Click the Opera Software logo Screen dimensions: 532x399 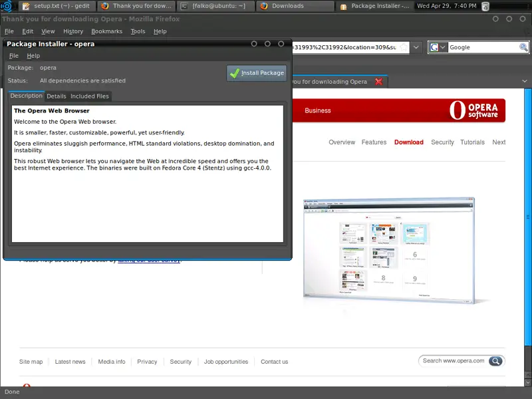(x=473, y=110)
